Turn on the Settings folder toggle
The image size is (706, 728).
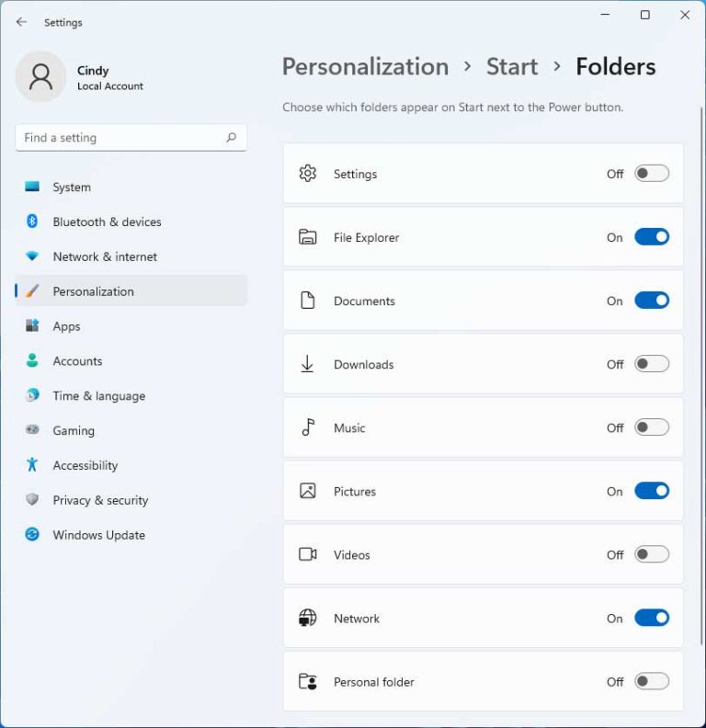pos(652,173)
